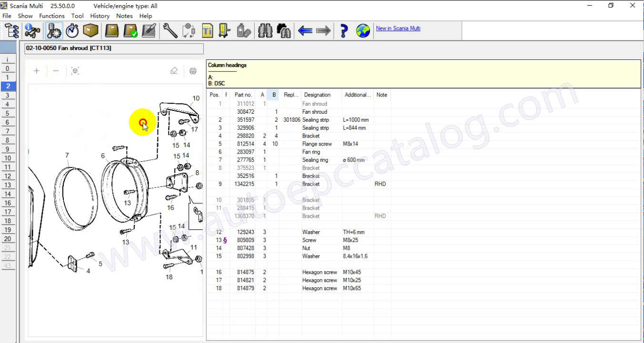Go back with the blue left arrow
The image size is (644, 343).
point(305,31)
